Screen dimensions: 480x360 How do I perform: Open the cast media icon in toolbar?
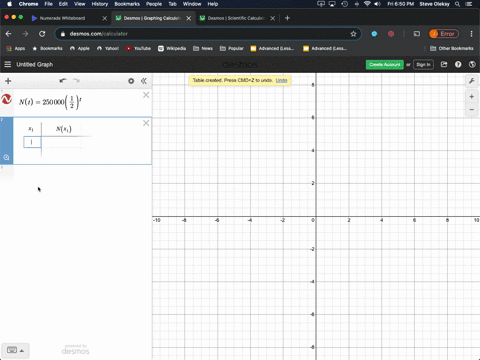(417, 34)
